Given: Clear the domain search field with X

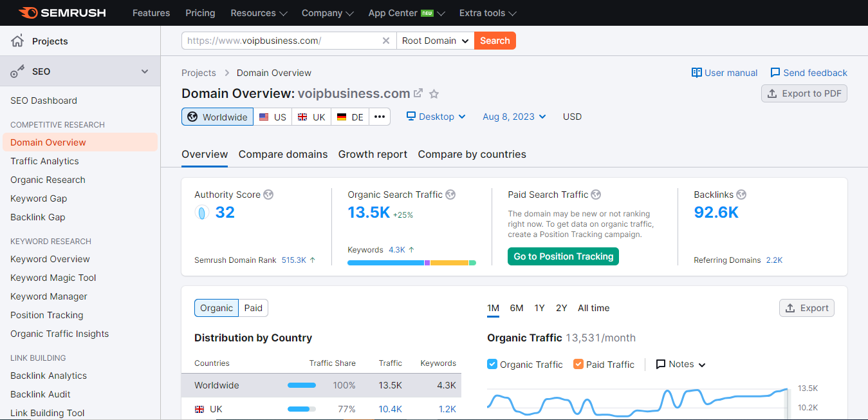Looking at the screenshot, I should pyautogui.click(x=386, y=41).
